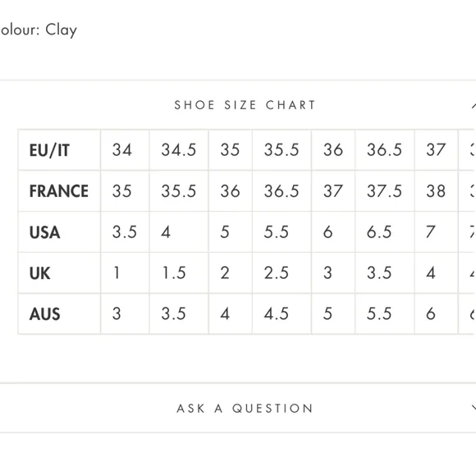Click the ASK A QUESTION heading
The height and width of the screenshot is (476, 476).
click(245, 408)
